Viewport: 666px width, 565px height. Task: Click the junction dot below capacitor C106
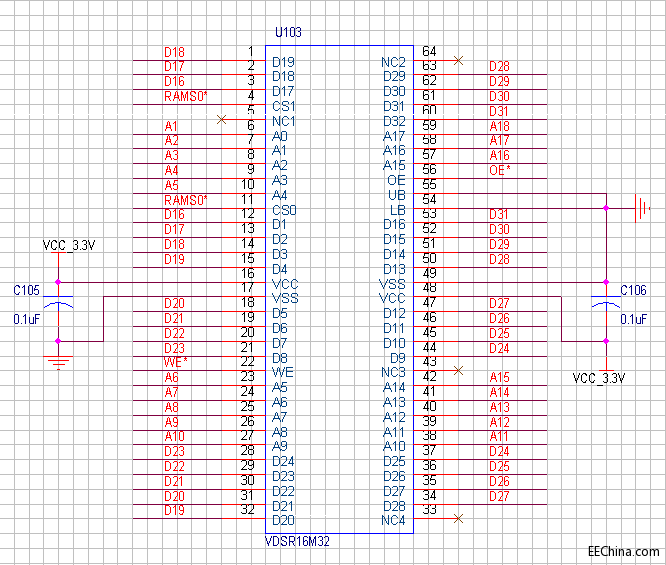[606, 341]
